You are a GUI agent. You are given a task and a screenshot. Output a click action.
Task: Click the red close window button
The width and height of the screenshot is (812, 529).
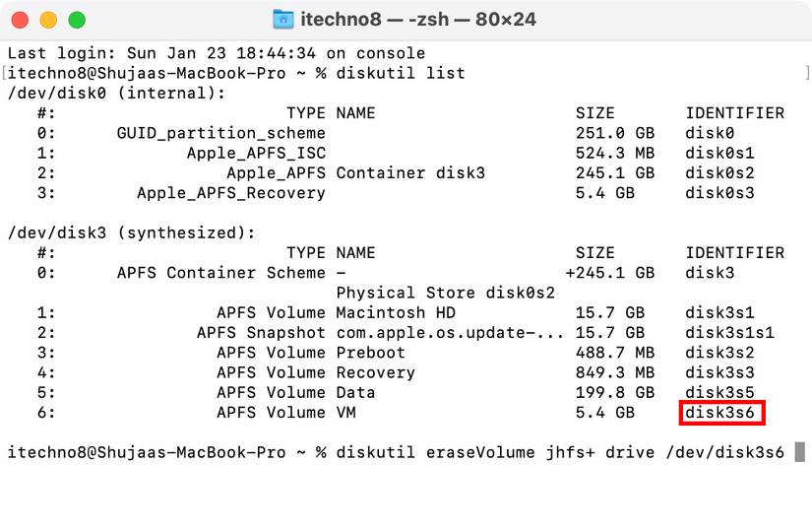(20, 21)
